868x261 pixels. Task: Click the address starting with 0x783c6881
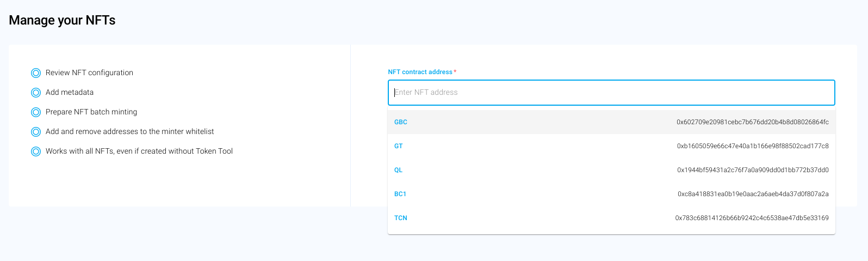tap(752, 218)
